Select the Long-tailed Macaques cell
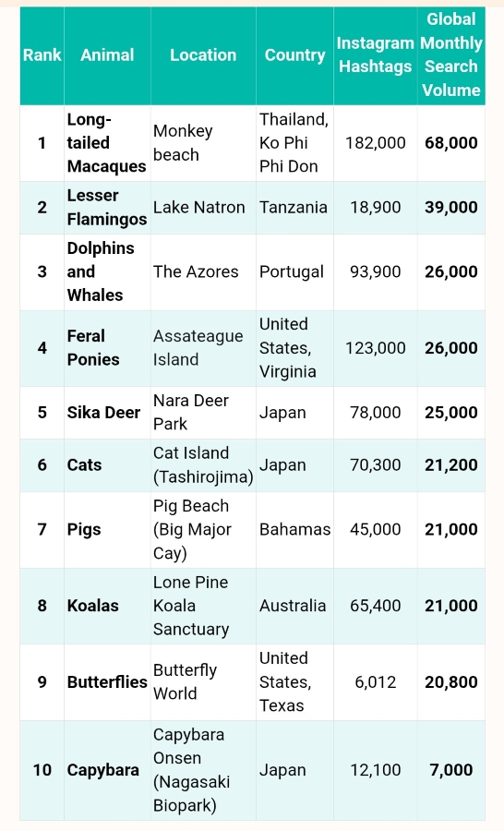 [x=107, y=143]
